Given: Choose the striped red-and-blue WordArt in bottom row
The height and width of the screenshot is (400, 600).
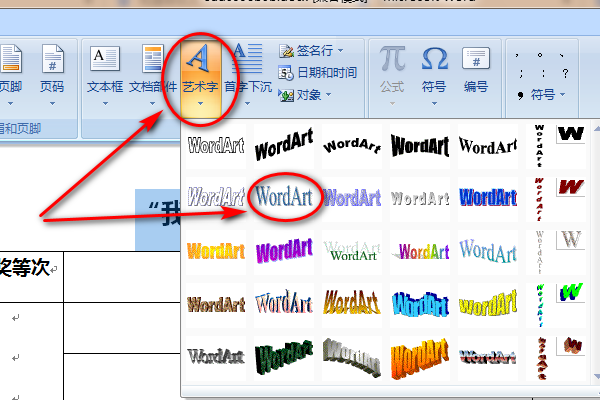Looking at the screenshot, I should (x=488, y=358).
